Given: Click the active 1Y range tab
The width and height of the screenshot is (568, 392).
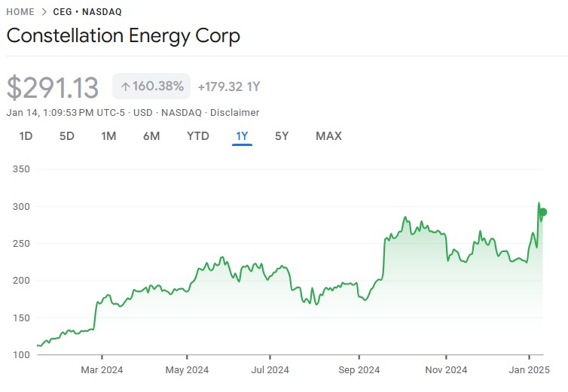Looking at the screenshot, I should click(x=242, y=136).
